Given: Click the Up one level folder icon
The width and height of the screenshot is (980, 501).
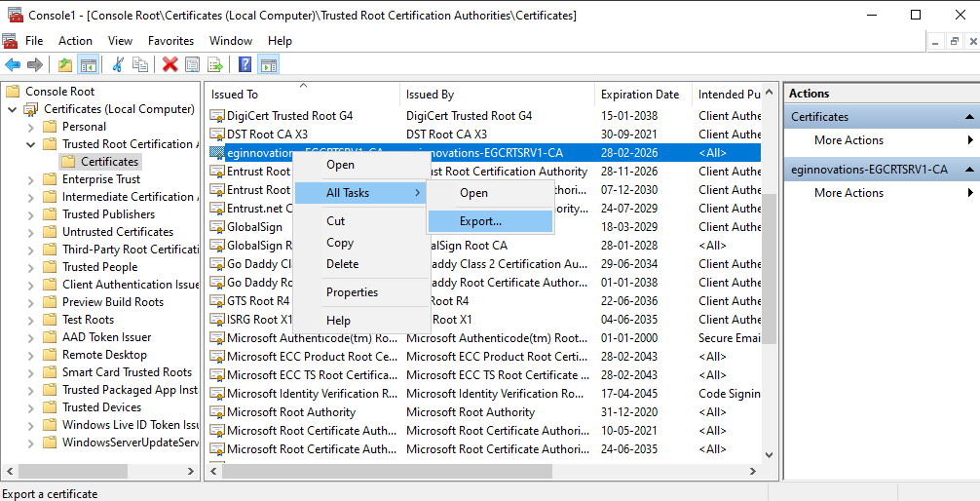Looking at the screenshot, I should (65, 64).
